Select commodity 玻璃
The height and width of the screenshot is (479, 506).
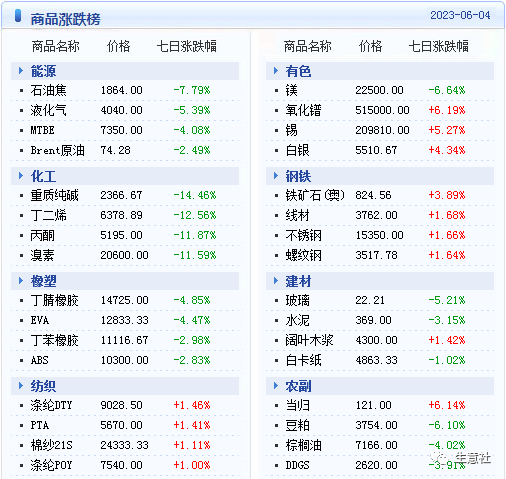tap(297, 300)
